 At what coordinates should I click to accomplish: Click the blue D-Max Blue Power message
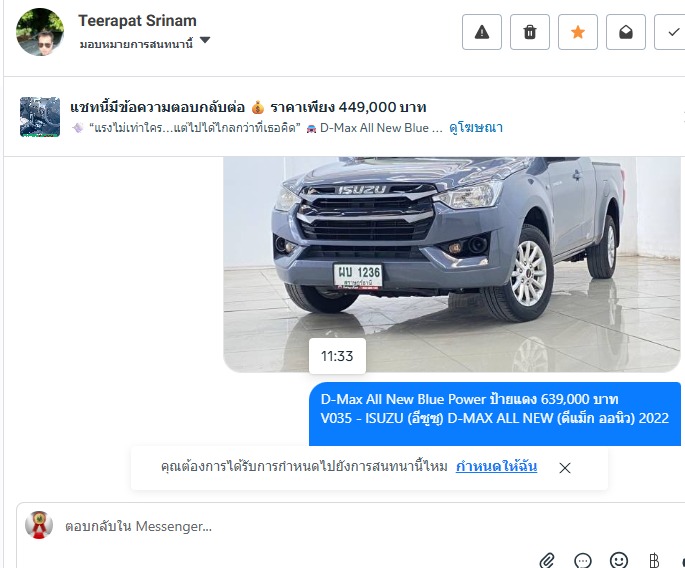(495, 414)
